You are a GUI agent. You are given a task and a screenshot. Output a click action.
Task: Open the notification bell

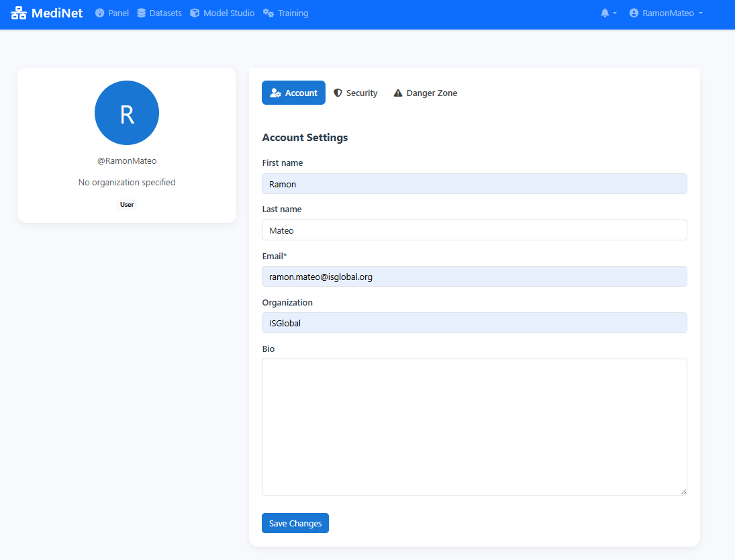605,13
